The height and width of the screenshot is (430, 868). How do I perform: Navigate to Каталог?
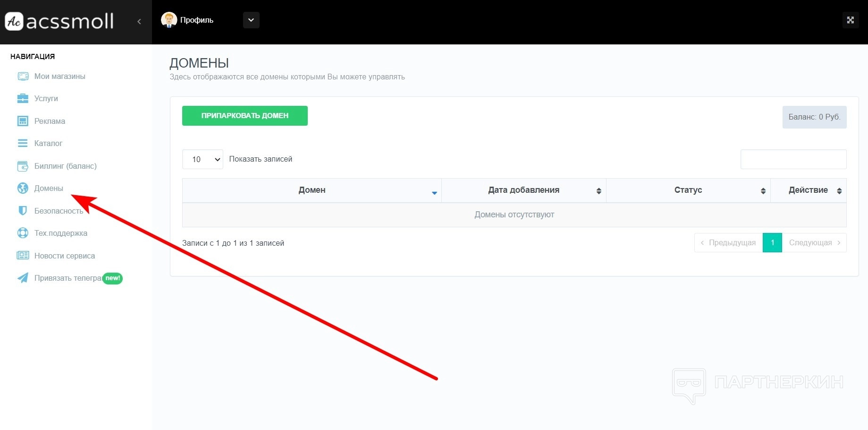point(48,143)
